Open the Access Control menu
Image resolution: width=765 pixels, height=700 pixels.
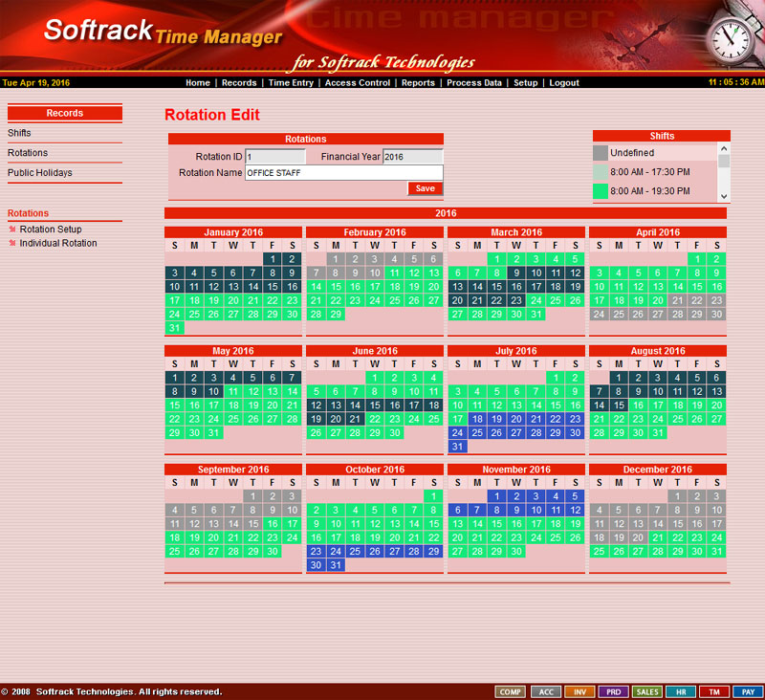(358, 83)
